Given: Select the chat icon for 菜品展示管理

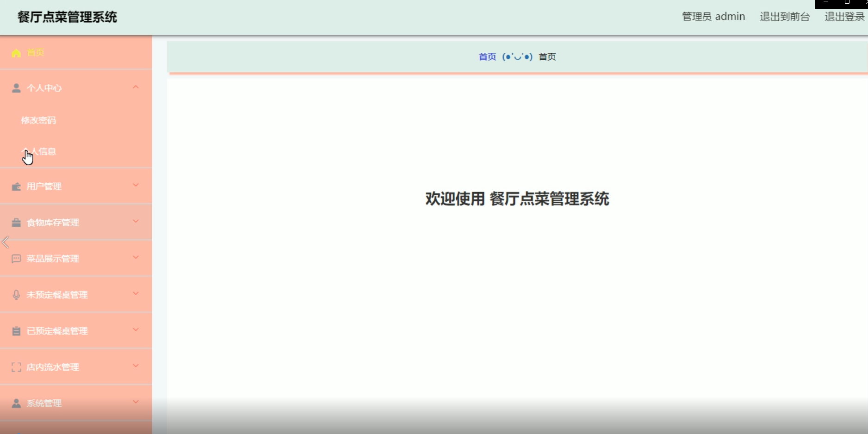Looking at the screenshot, I should [16, 258].
